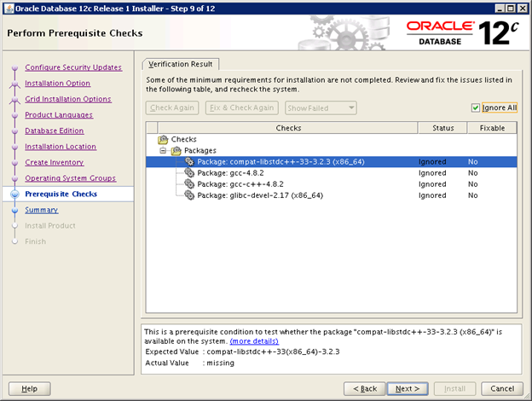Open the more details link

pos(254,341)
